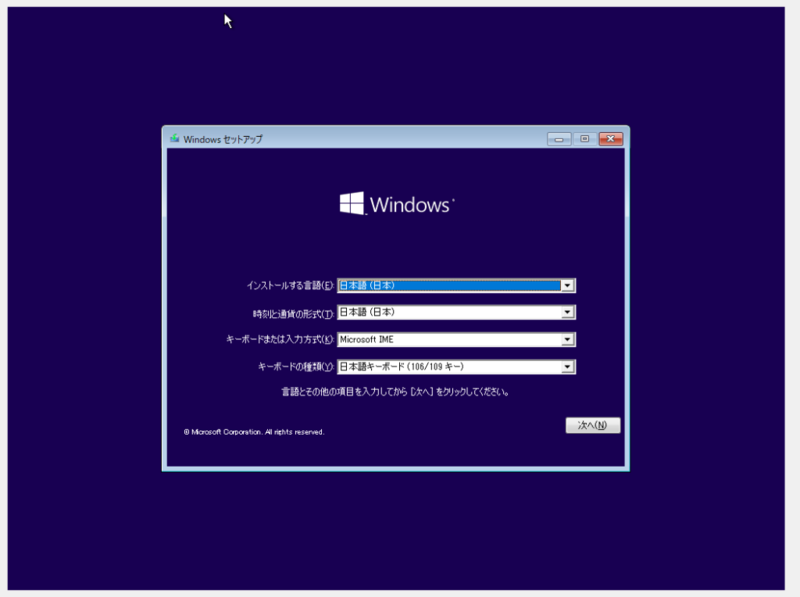800x597 pixels.
Task: Expand the キーボードの種類 dropdown arrow
Action: click(x=567, y=366)
